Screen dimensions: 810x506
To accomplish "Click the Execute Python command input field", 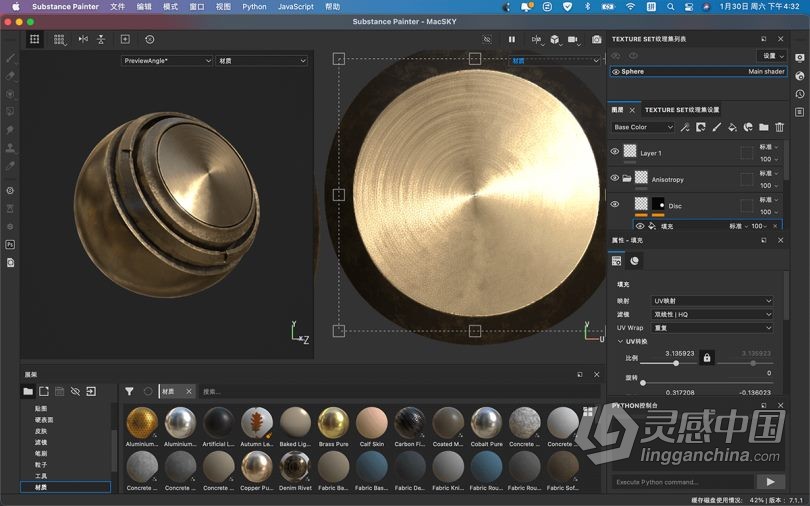I will click(683, 482).
